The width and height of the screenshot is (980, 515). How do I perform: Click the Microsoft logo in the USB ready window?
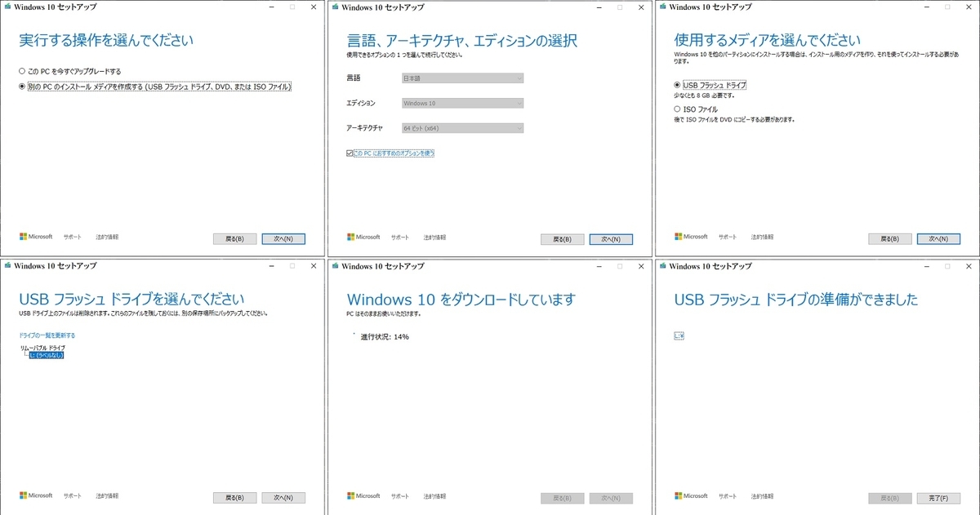point(691,495)
